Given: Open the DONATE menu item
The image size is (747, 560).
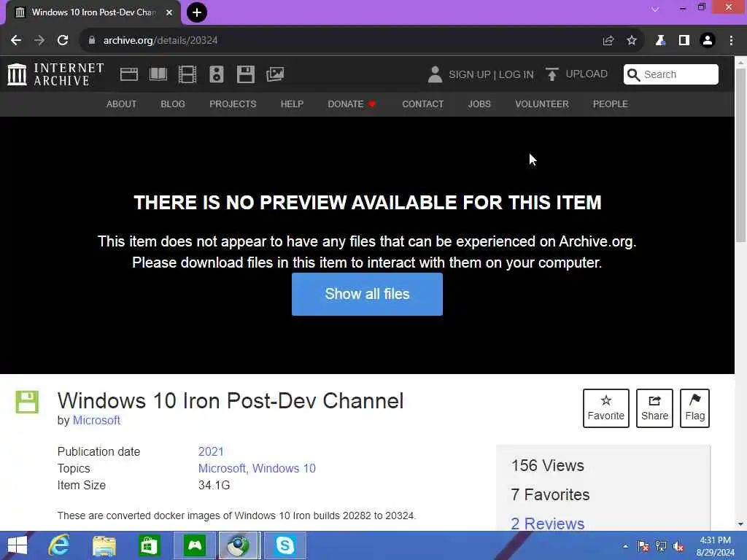Looking at the screenshot, I should click(x=352, y=104).
